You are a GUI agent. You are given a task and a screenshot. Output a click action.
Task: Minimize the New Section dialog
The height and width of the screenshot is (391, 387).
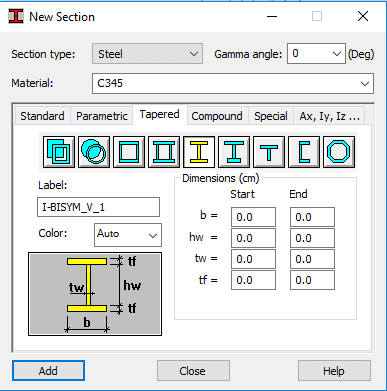tap(272, 16)
